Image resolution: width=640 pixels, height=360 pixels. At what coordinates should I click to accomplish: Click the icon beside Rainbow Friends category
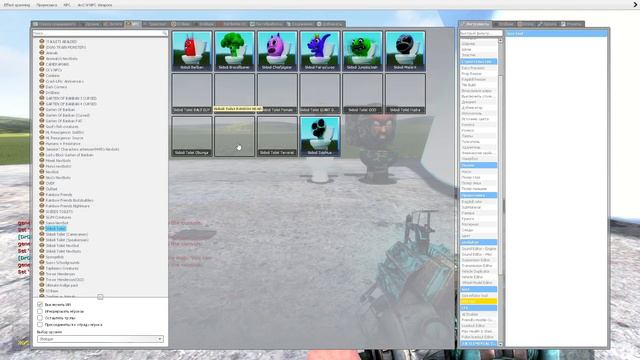42,194
